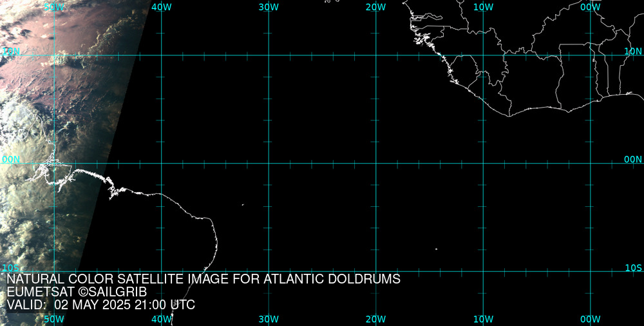Image resolution: width=644 pixels, height=326 pixels.
Task: Click the 'VALID: 02 MAY 2025 21:00 UTC' timestamp
Action: 101,305
